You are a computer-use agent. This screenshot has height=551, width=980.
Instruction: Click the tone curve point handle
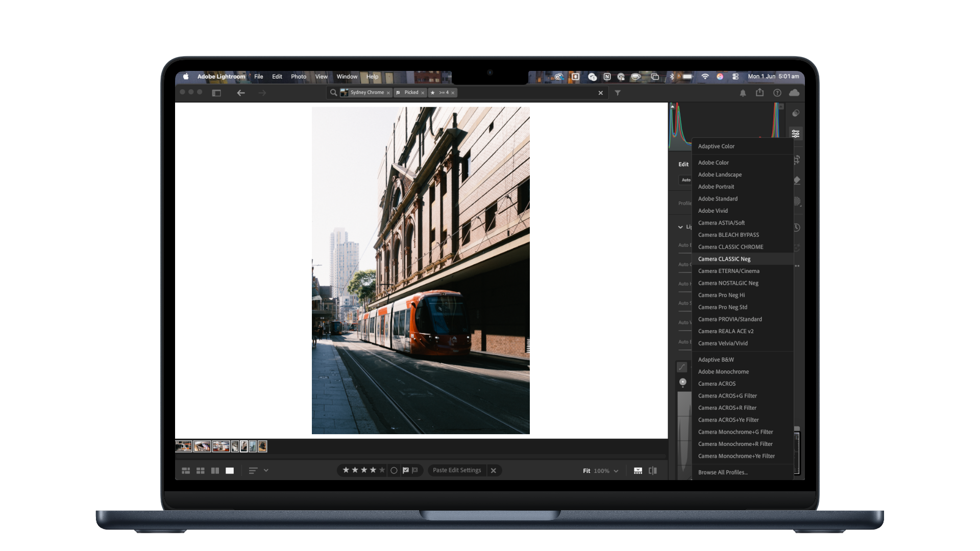click(683, 382)
